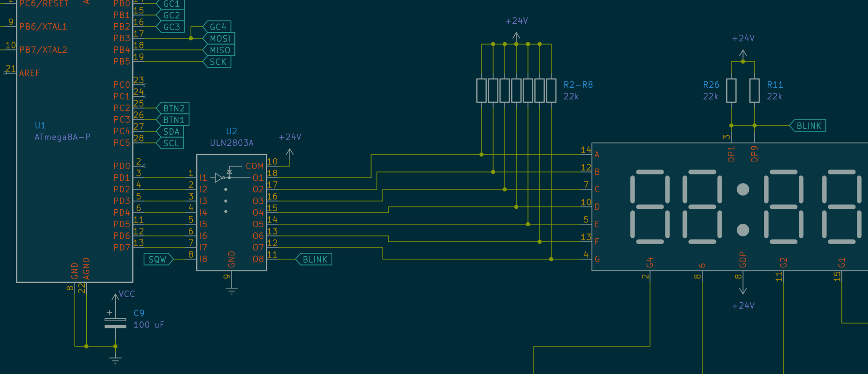Click the G4 pin name on the display
Viewport: 868px width, 374px height.
pos(650,262)
